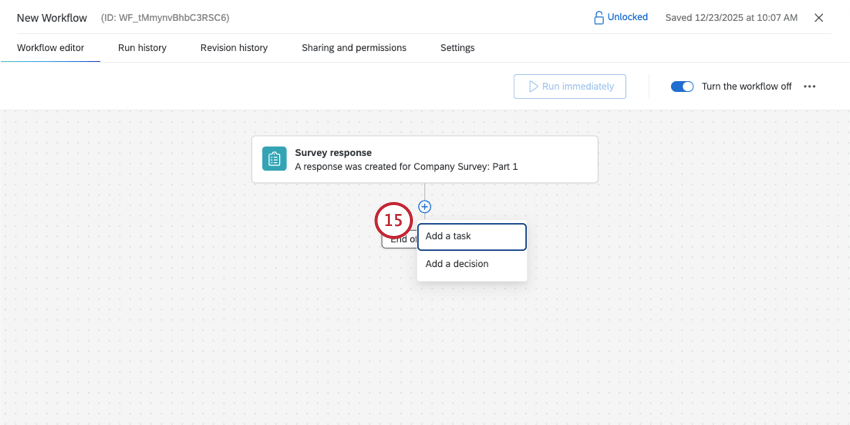Screen dimensions: 850x425
Task: Open the Sharing and permissions tab
Action: [x=354, y=48]
